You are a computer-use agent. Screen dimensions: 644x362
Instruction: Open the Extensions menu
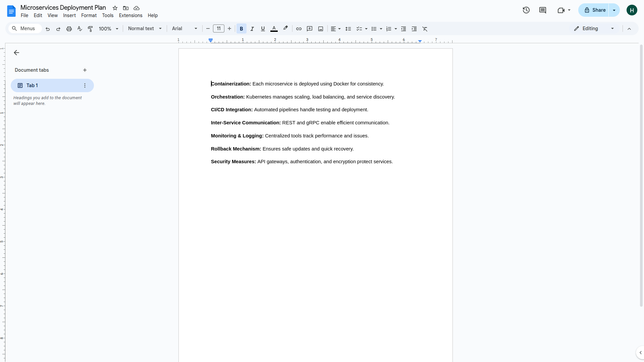coord(130,15)
